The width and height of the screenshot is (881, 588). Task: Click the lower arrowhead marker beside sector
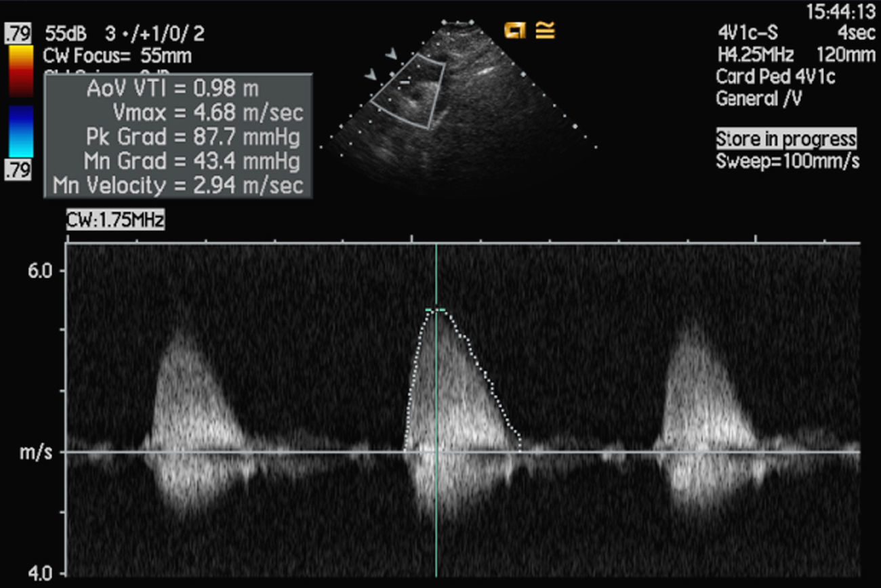coord(370,75)
